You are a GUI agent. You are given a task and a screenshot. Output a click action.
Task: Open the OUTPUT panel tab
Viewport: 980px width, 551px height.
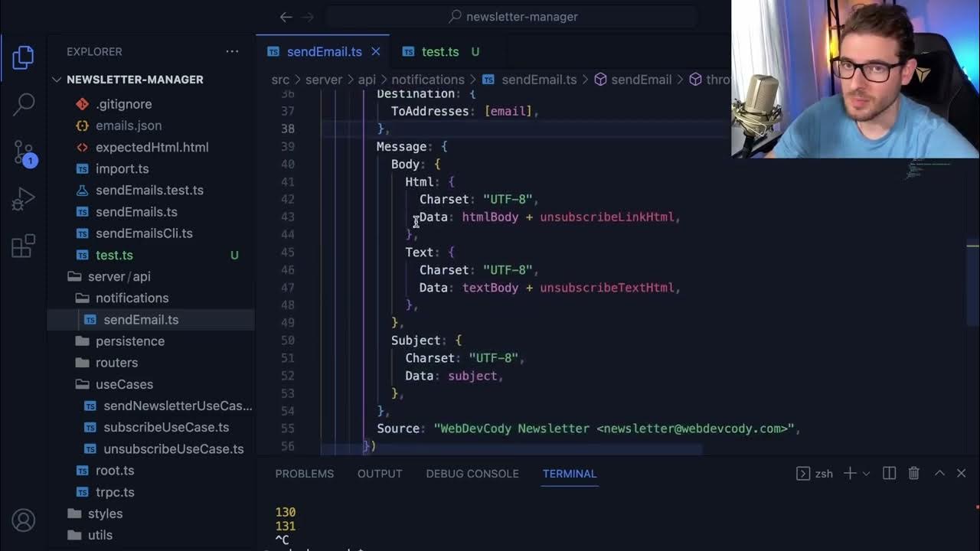[380, 474]
